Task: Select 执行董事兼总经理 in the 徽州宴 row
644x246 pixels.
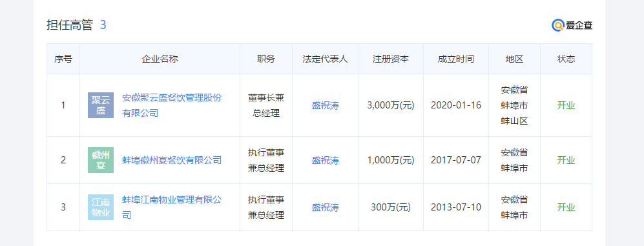Action: pyautogui.click(x=266, y=160)
